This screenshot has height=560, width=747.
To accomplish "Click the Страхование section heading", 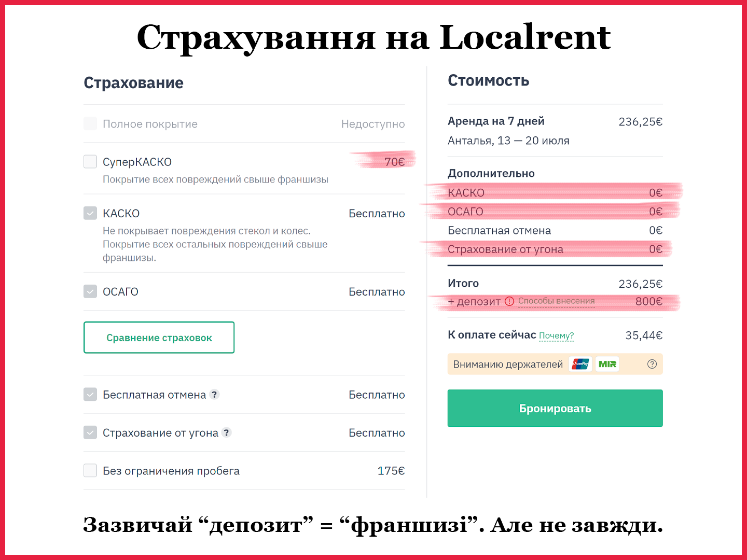I will point(133,83).
